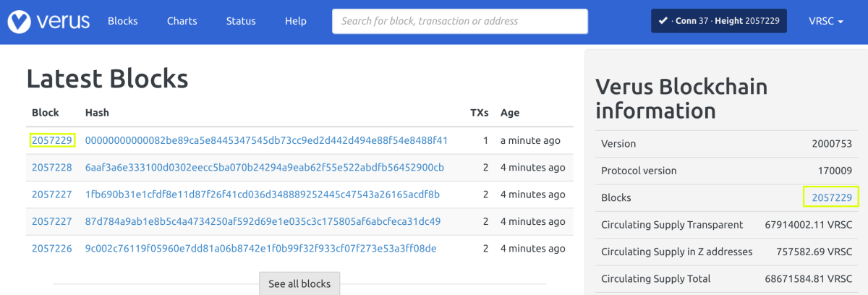This screenshot has height=295, width=868.
Task: Click the Blocks value 2057229 in Blockchain information
Action: point(832,197)
